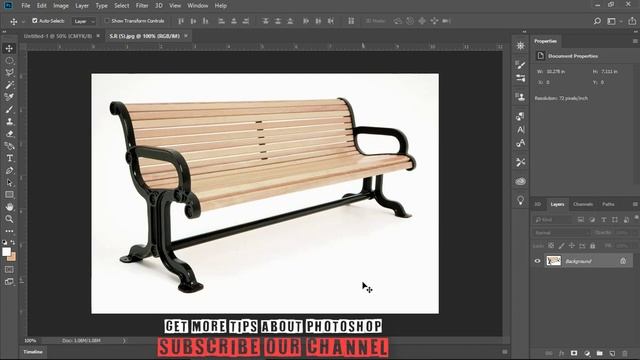Click the foreground color swatch

pos(6,251)
